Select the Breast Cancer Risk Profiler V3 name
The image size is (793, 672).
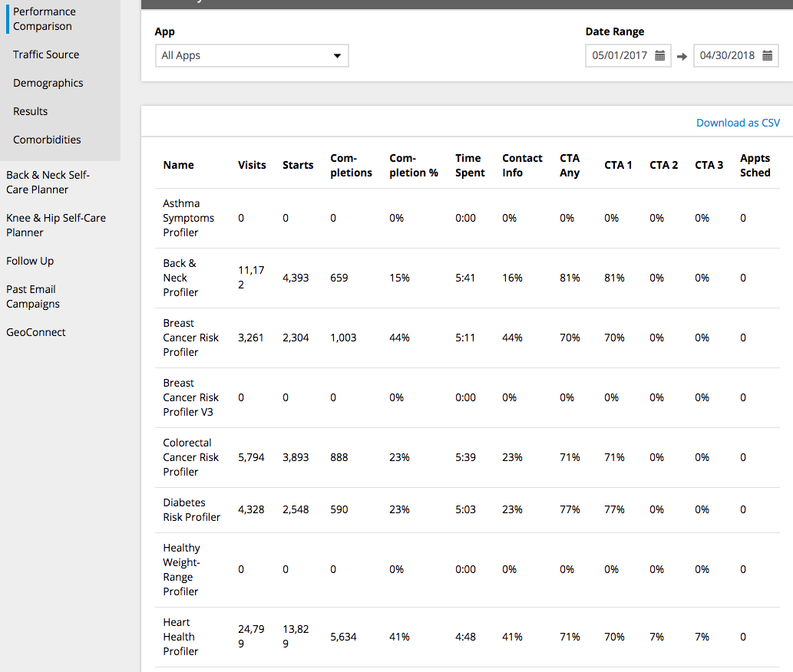coord(190,397)
